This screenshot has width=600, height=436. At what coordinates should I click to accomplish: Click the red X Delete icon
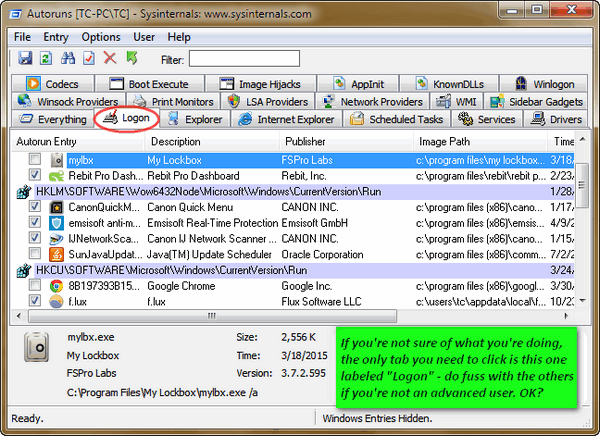[110, 58]
